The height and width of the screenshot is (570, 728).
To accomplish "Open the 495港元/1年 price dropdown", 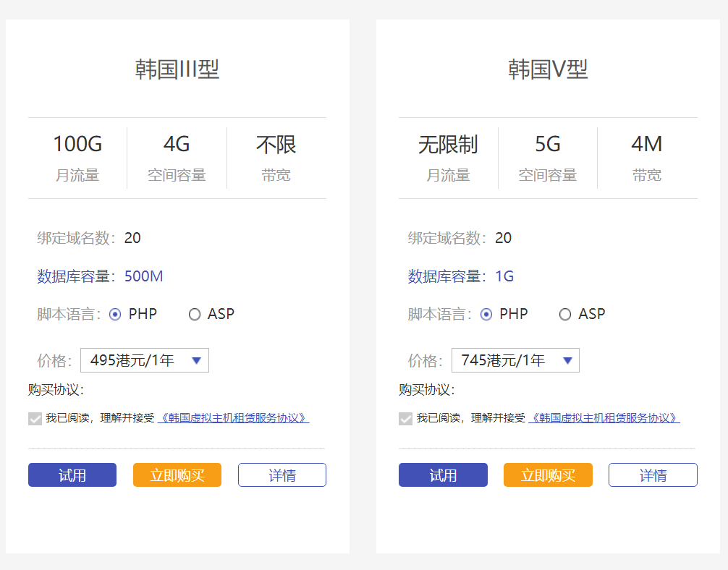I will (x=145, y=360).
